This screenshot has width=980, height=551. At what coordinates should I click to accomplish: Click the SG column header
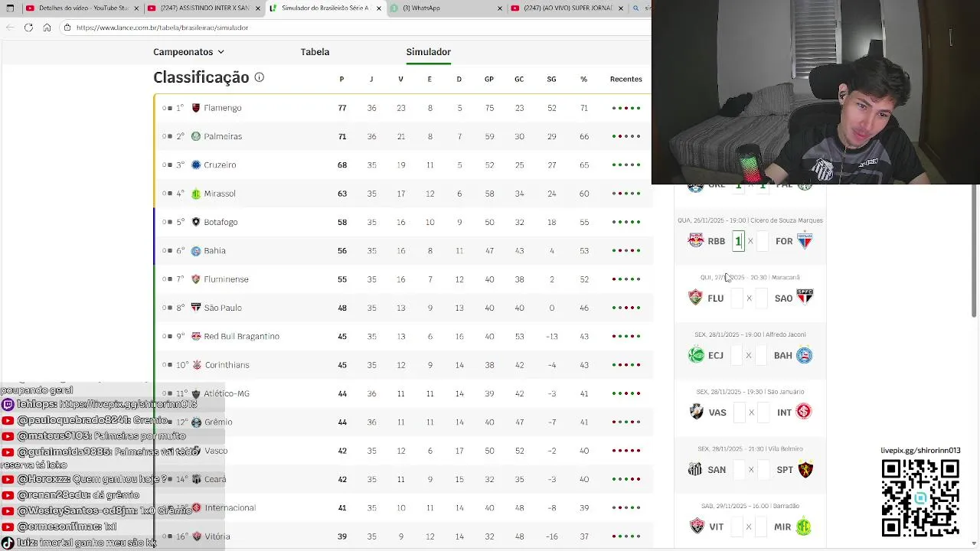tap(551, 79)
